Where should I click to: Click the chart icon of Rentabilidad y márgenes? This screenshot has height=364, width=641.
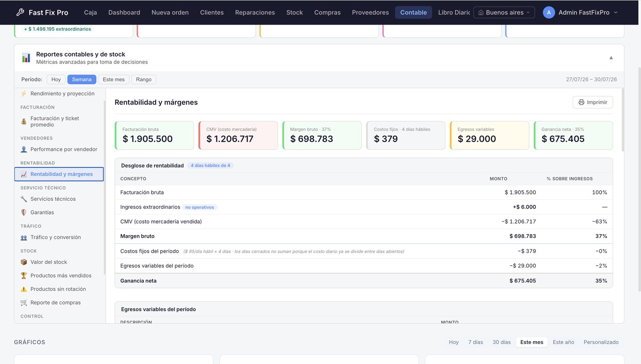coord(24,174)
